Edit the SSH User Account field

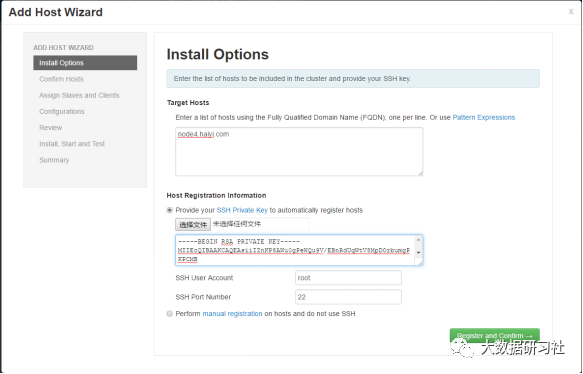pyautogui.click(x=348, y=278)
